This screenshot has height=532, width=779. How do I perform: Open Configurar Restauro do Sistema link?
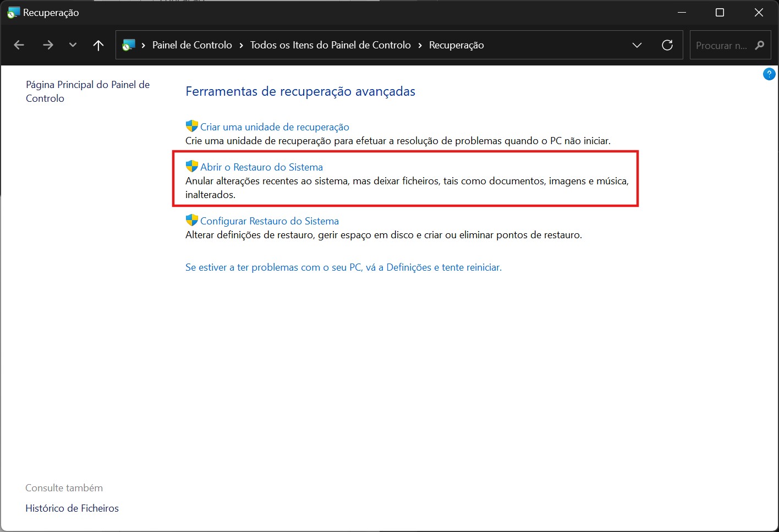click(x=269, y=221)
